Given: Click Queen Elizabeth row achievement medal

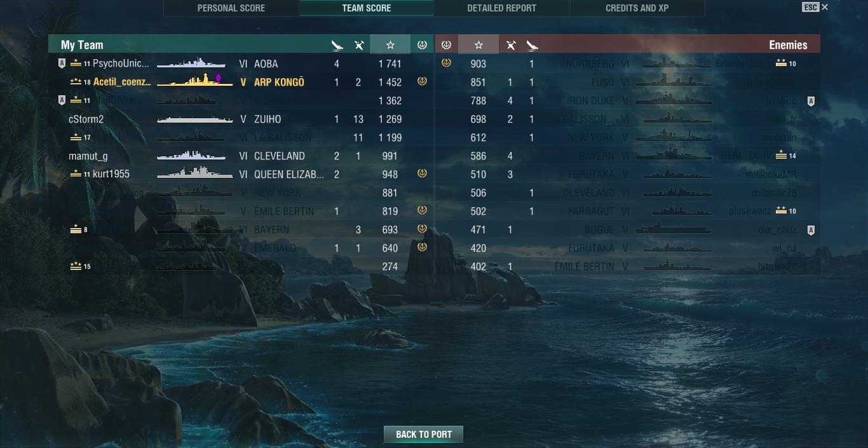Looking at the screenshot, I should point(422,173).
